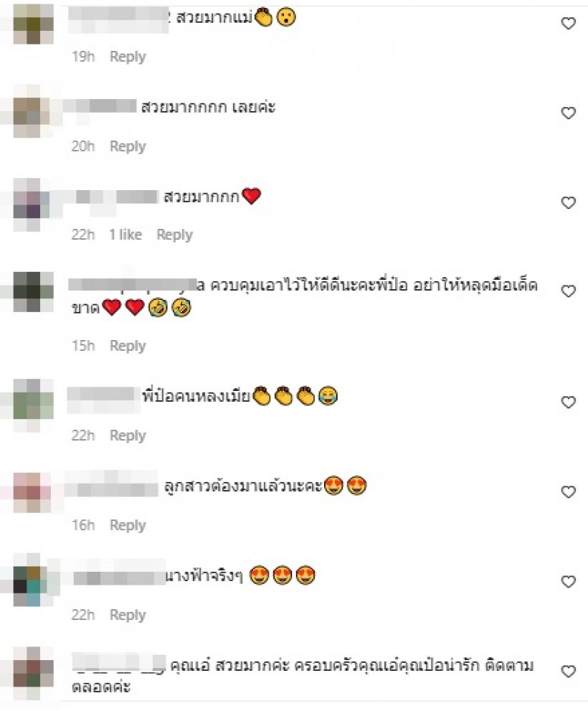Reply to the 16h comment
Image resolution: width=588 pixels, height=711 pixels.
pos(128,525)
